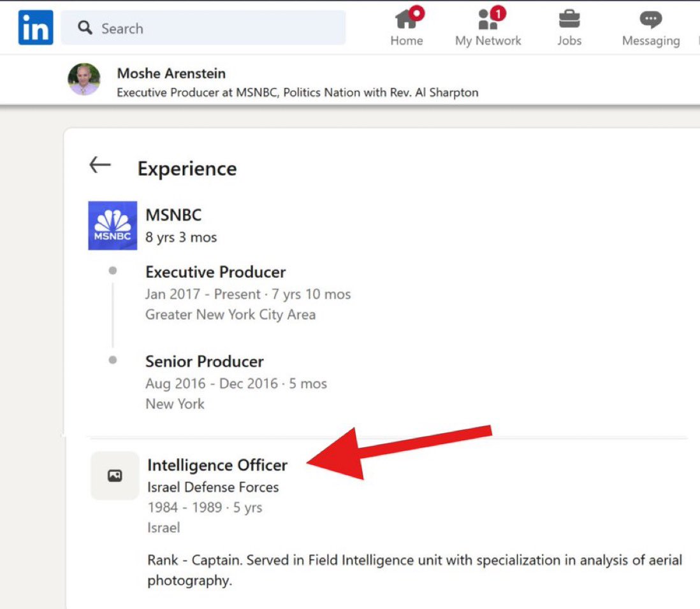Click the My Network nav label
The height and width of the screenshot is (609, 700).
click(488, 41)
